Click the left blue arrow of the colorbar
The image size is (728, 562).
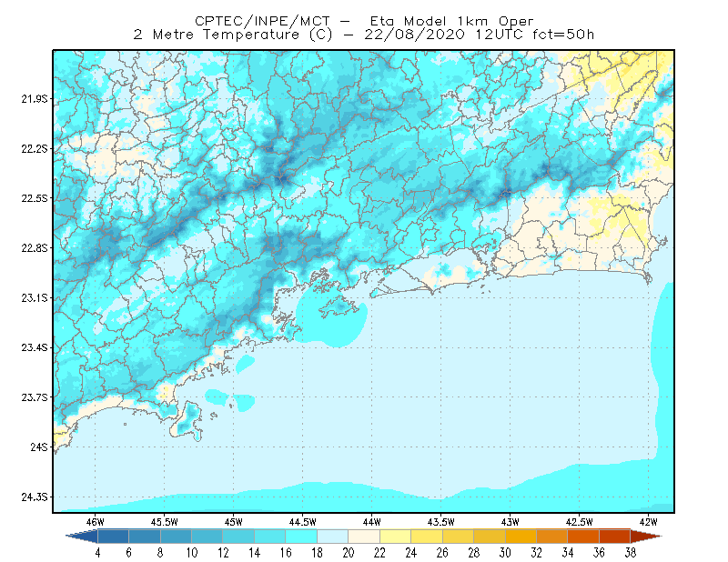click(x=82, y=537)
